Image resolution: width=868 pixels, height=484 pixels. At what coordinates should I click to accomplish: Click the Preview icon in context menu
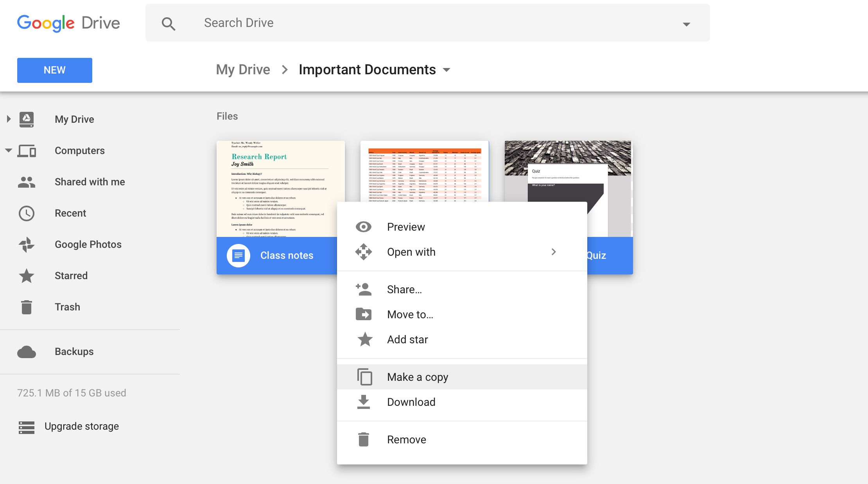[364, 226]
